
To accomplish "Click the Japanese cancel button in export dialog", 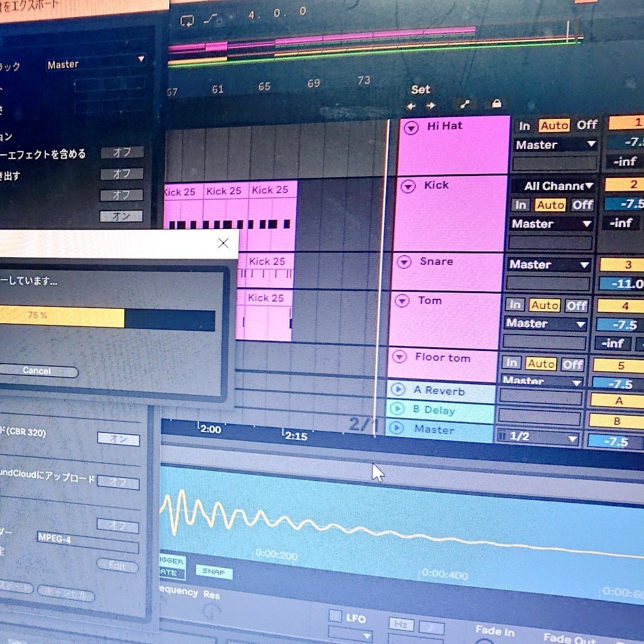I will [66, 593].
